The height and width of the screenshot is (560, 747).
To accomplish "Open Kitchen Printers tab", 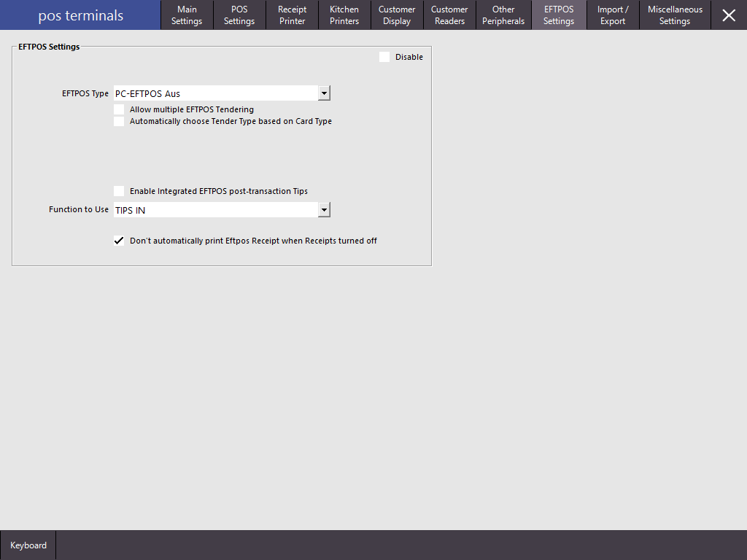I will 344,15.
